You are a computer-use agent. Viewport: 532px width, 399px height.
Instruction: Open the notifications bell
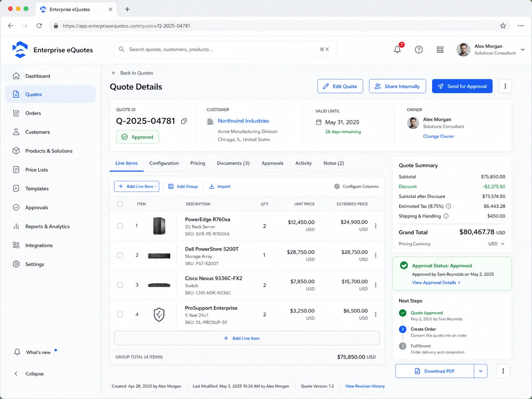pos(397,49)
